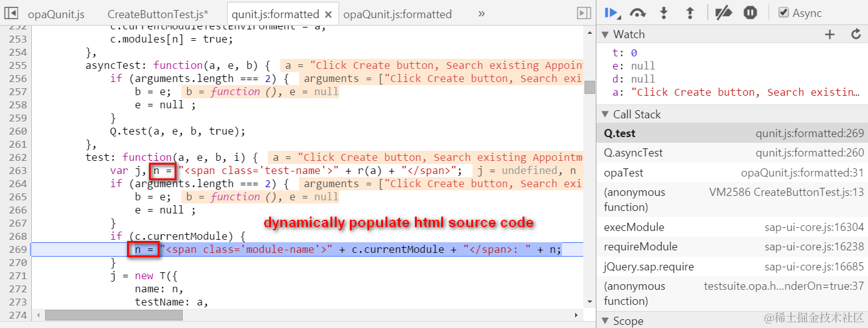Toggle the Async checkbox
Image resolution: width=868 pixels, height=328 pixels.
coord(783,13)
